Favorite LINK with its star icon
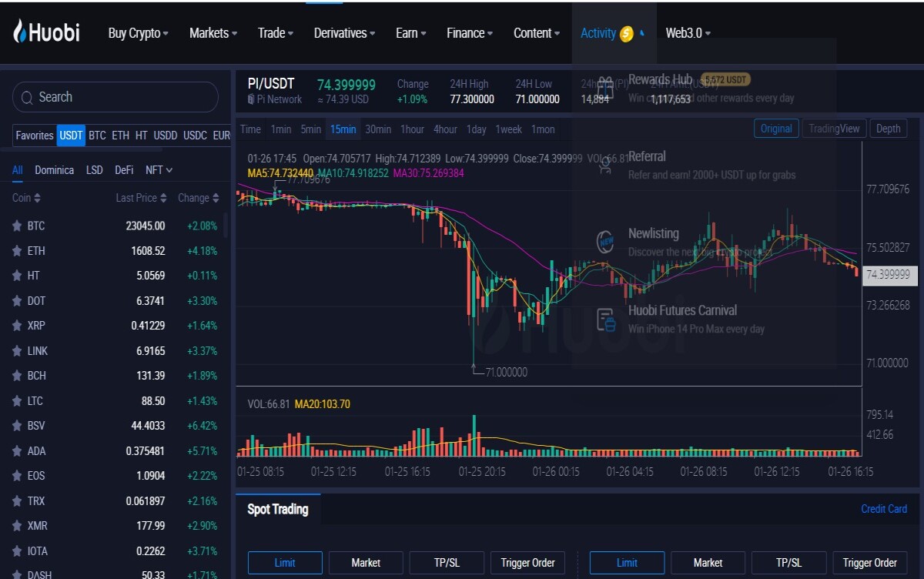Viewport: 924px width, 579px height. [17, 350]
